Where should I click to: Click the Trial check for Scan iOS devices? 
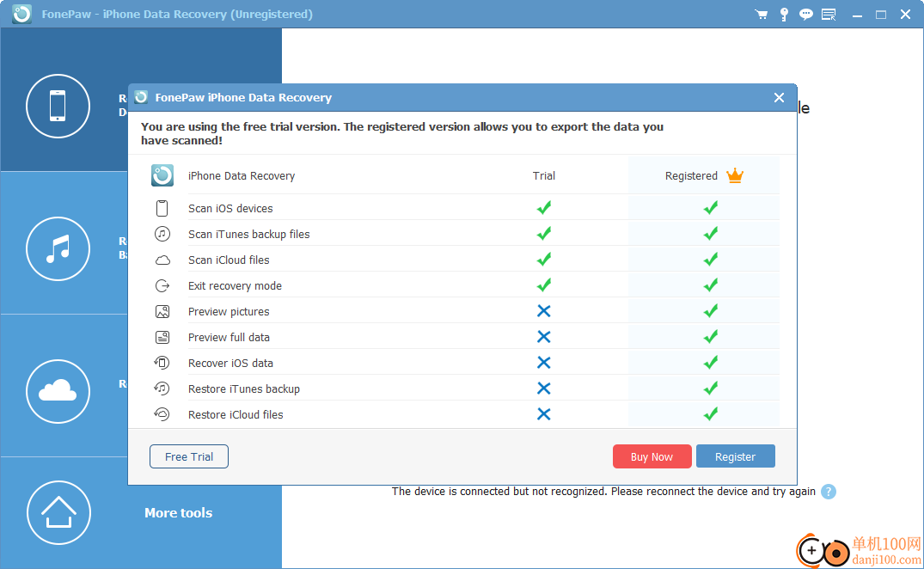click(x=544, y=207)
